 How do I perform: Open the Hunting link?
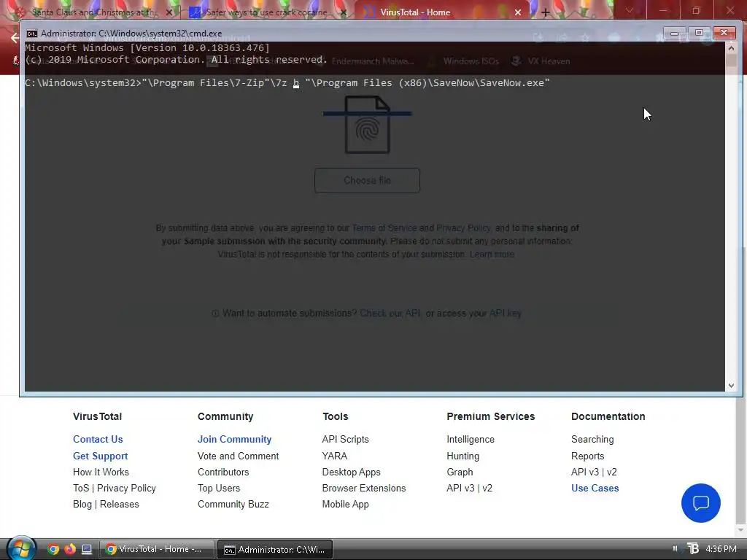point(463,456)
